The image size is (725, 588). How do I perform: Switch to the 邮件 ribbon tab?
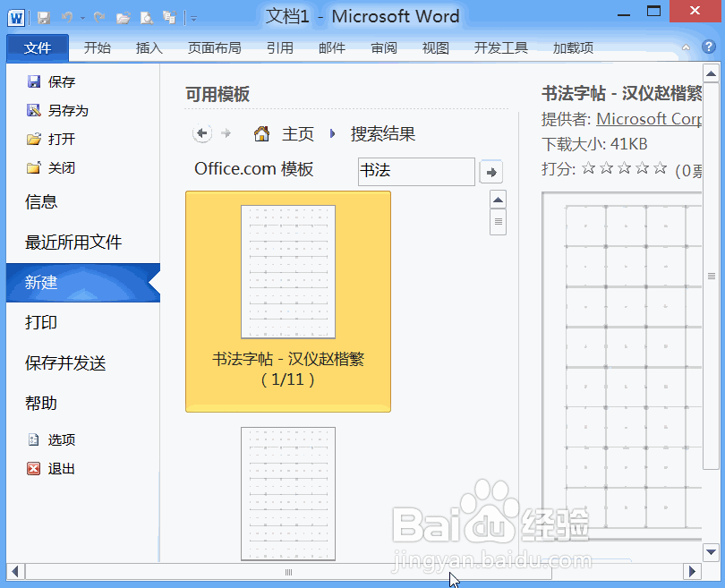point(332,47)
